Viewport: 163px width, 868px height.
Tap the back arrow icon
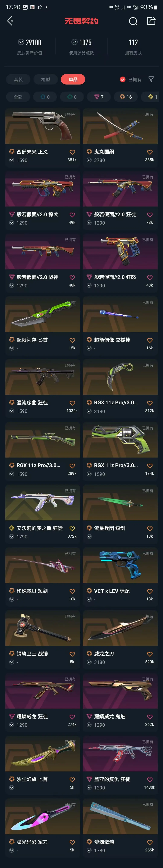(x=10, y=21)
